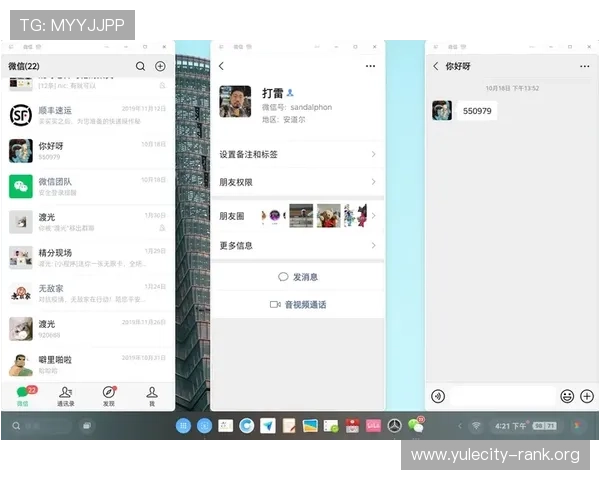Click the sender avatar beside message 550979
The image size is (600, 480).
pyautogui.click(x=442, y=111)
